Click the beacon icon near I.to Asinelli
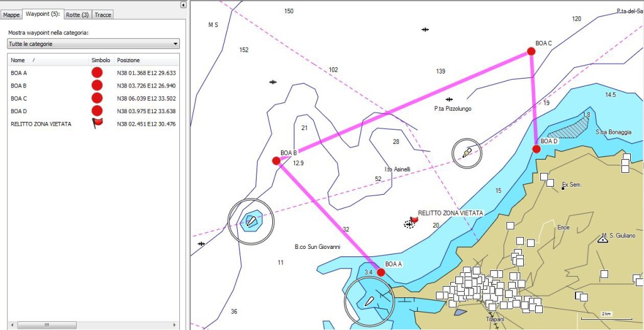Screen dimensions: 644x330 (467, 153)
